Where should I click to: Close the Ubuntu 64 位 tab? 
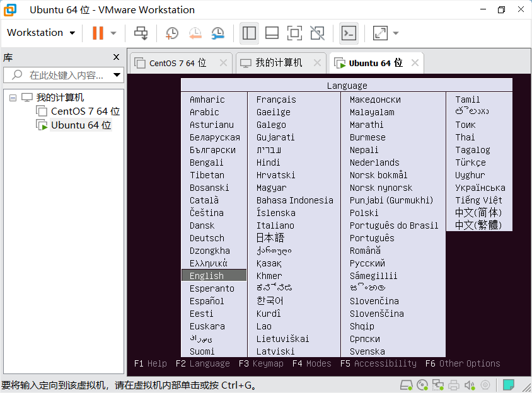[x=415, y=63]
